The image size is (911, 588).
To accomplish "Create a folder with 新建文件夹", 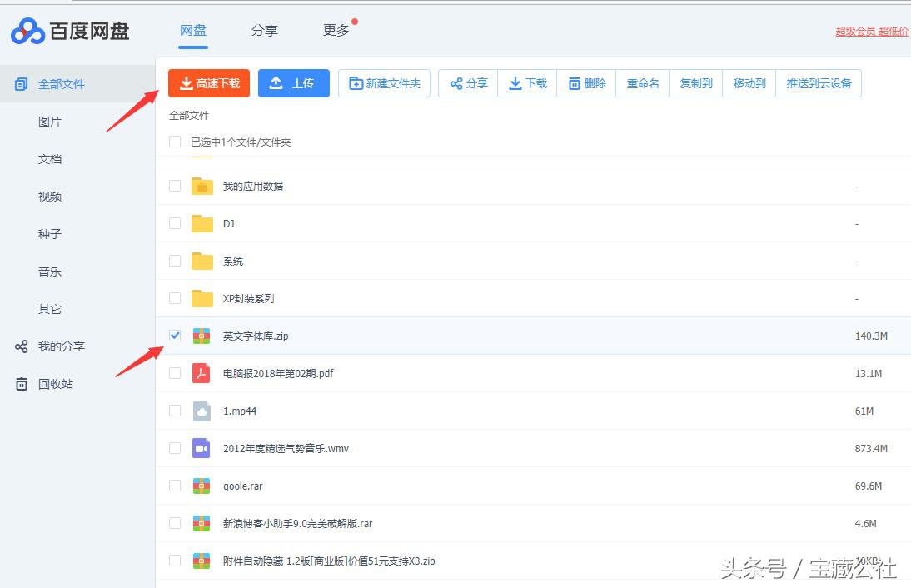I will tap(384, 83).
